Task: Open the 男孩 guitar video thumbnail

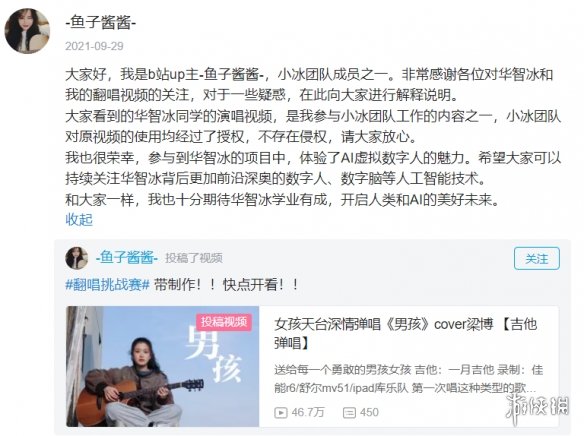Action: coord(163,366)
